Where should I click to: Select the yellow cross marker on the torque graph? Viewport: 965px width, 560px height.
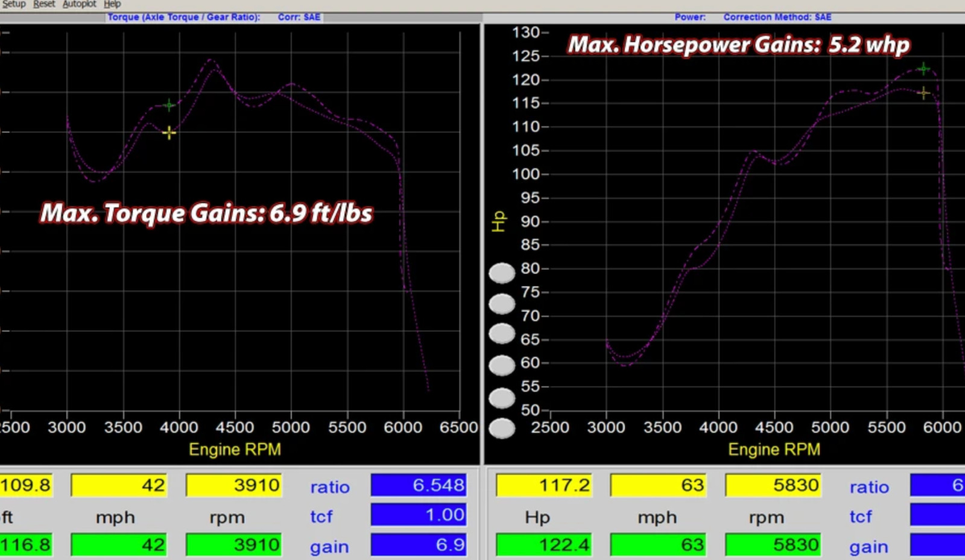tap(169, 133)
